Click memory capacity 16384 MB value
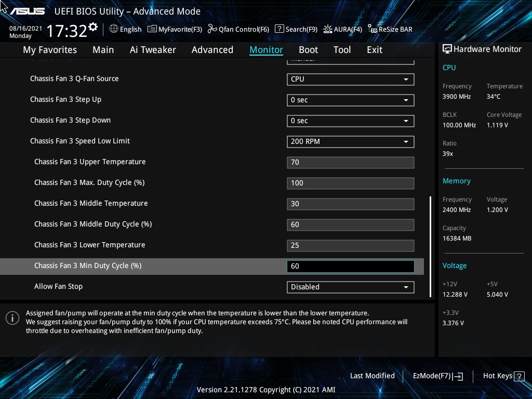The image size is (532, 399). click(x=457, y=238)
